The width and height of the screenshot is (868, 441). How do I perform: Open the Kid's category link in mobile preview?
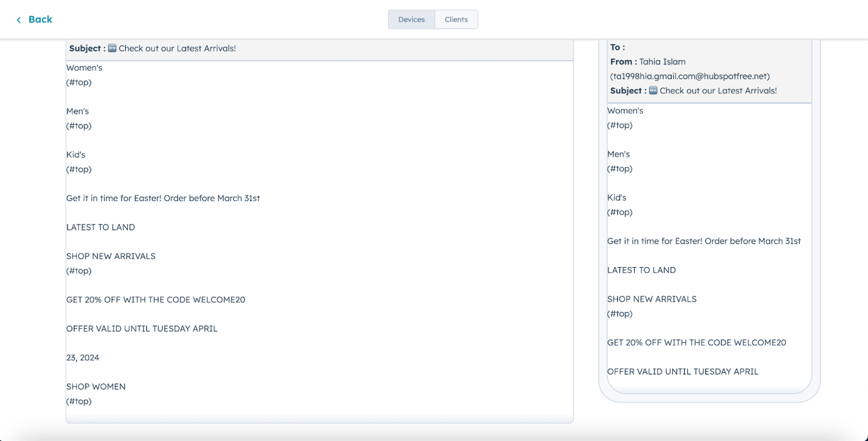point(616,197)
